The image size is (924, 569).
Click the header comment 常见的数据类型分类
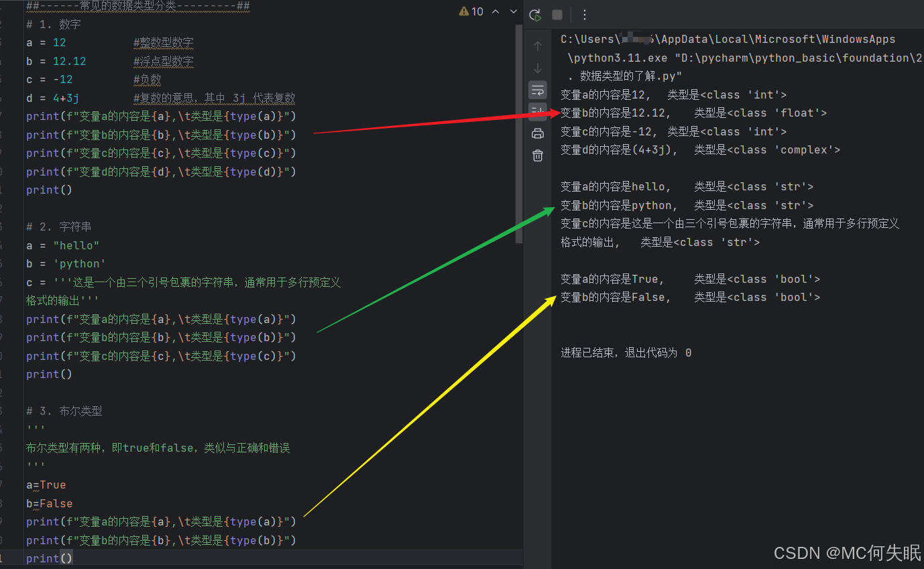tap(138, 7)
